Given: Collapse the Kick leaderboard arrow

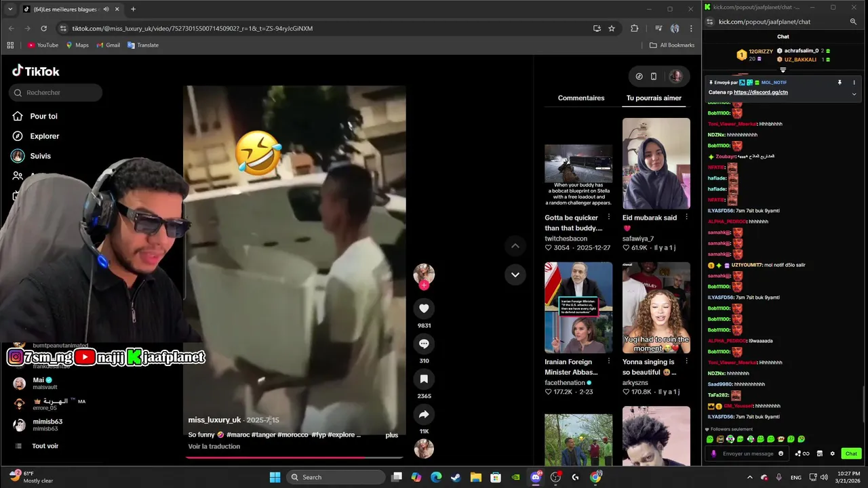Looking at the screenshot, I should coord(783,70).
